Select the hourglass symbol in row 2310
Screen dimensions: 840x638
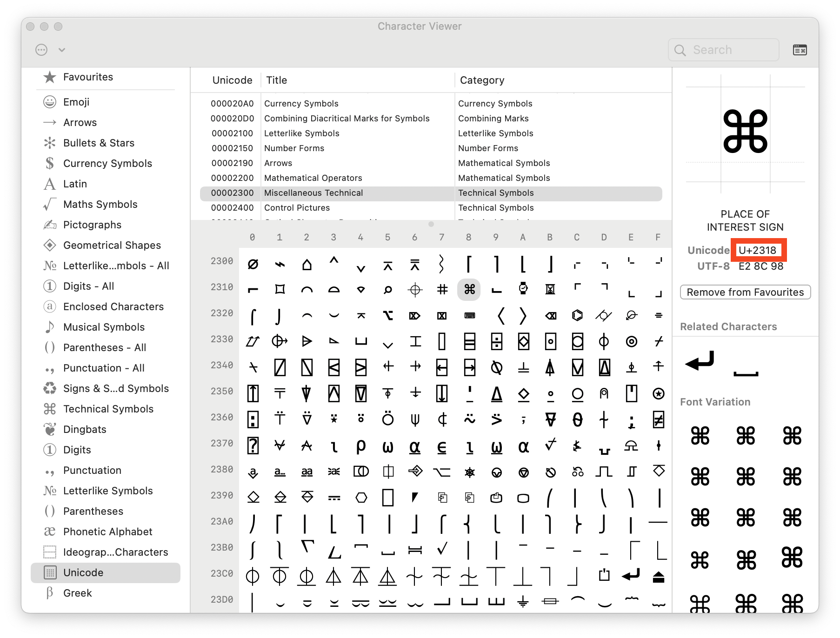click(x=550, y=289)
